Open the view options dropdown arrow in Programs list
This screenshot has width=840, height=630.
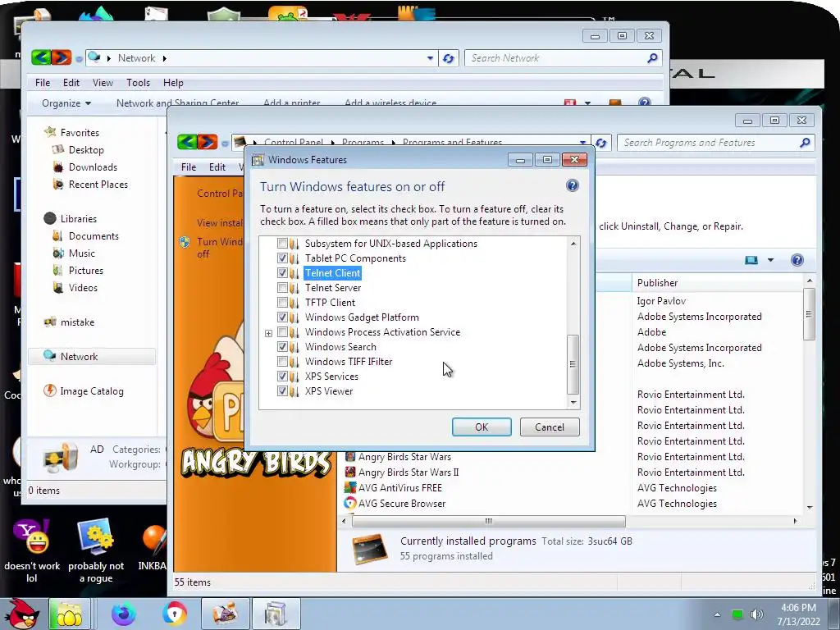tap(770, 260)
